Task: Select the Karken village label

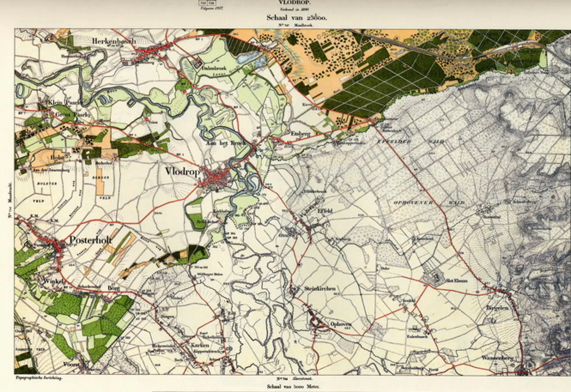Action: point(200,345)
